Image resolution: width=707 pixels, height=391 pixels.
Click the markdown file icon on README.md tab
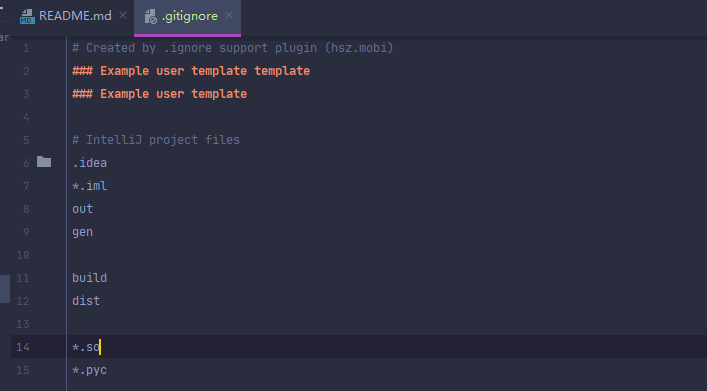[27, 17]
